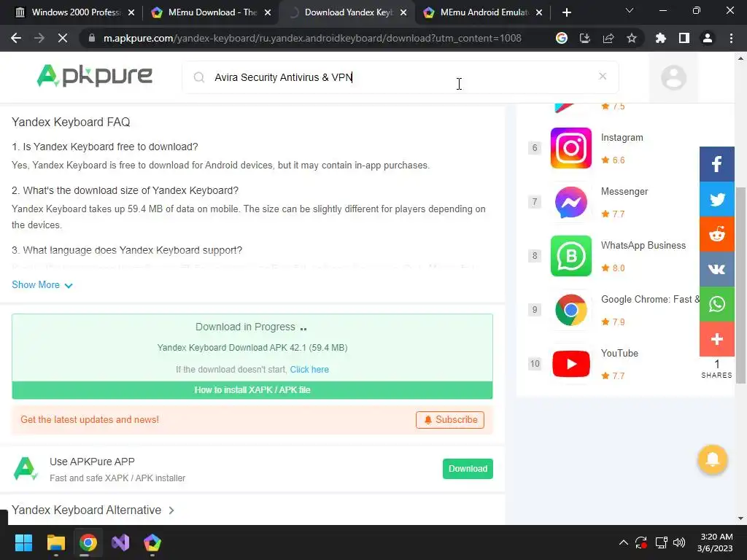Image resolution: width=747 pixels, height=560 pixels.
Task: Click the orange notification bell button
Action: click(x=712, y=459)
